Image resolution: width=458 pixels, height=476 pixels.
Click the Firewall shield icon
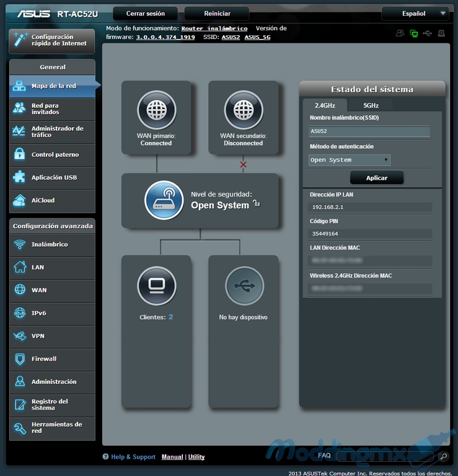pos(20,359)
